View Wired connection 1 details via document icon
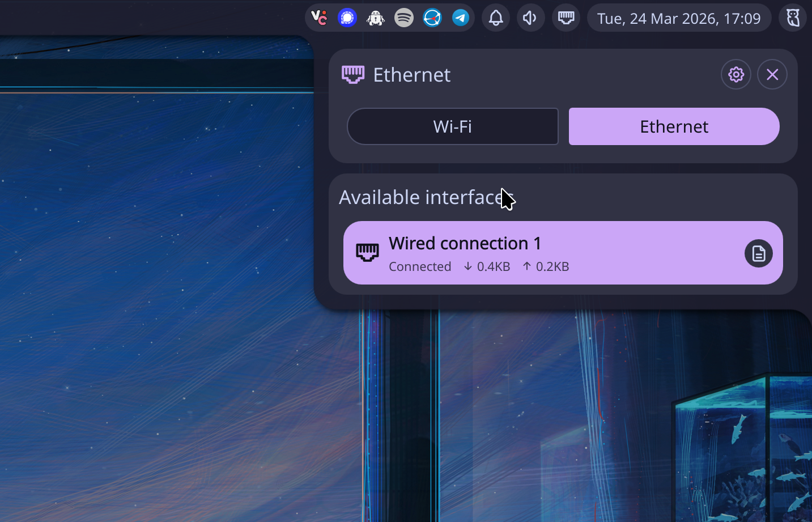 (758, 253)
